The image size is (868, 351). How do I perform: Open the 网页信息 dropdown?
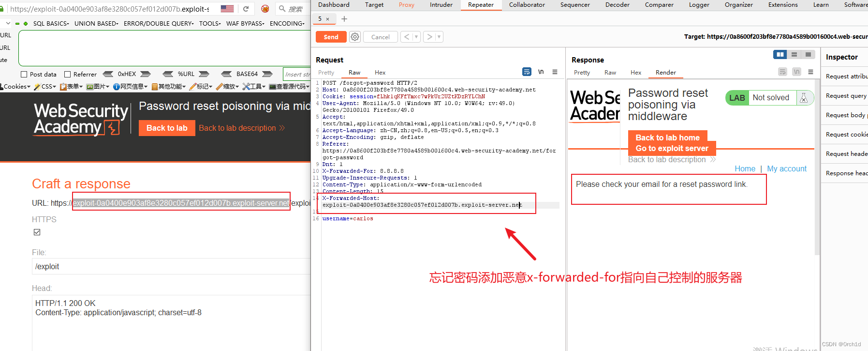[131, 87]
